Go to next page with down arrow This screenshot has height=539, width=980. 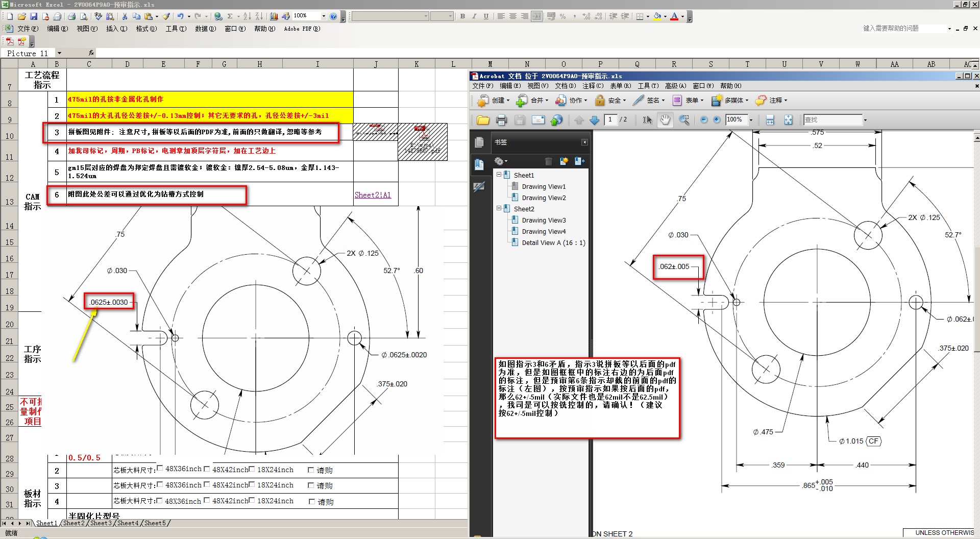[x=594, y=120]
